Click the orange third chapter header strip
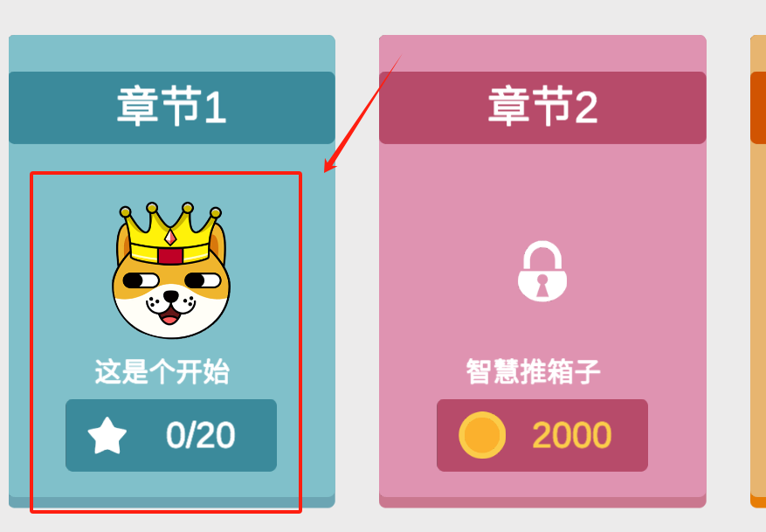 (758, 107)
